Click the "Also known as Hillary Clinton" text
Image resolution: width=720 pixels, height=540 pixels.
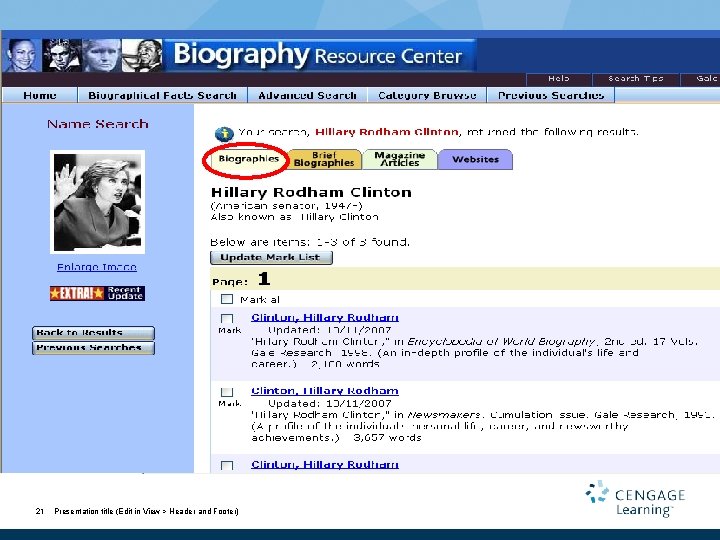294,217
